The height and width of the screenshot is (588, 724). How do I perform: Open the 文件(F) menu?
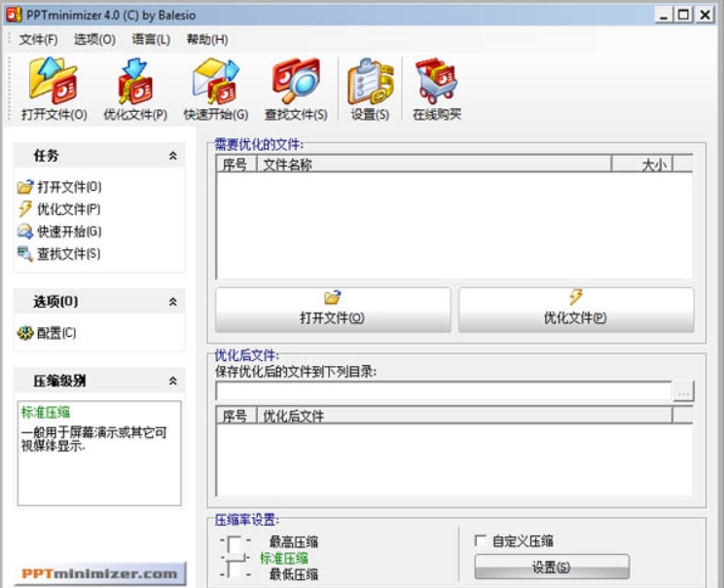pyautogui.click(x=38, y=40)
